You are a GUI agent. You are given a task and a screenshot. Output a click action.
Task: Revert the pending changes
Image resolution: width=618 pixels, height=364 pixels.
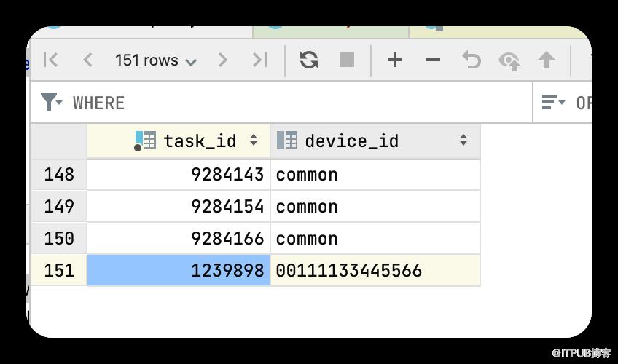pyautogui.click(x=472, y=60)
